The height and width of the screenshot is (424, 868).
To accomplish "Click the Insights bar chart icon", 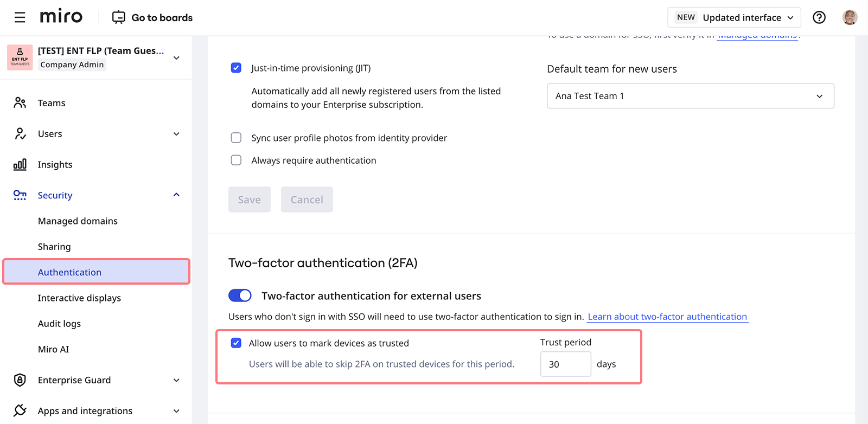I will 20,165.
